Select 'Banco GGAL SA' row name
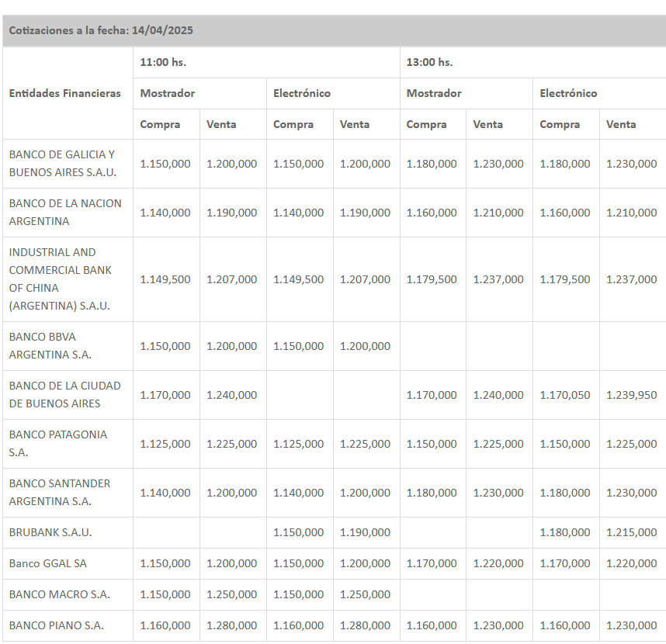Image resolution: width=666 pixels, height=644 pixels. [48, 563]
